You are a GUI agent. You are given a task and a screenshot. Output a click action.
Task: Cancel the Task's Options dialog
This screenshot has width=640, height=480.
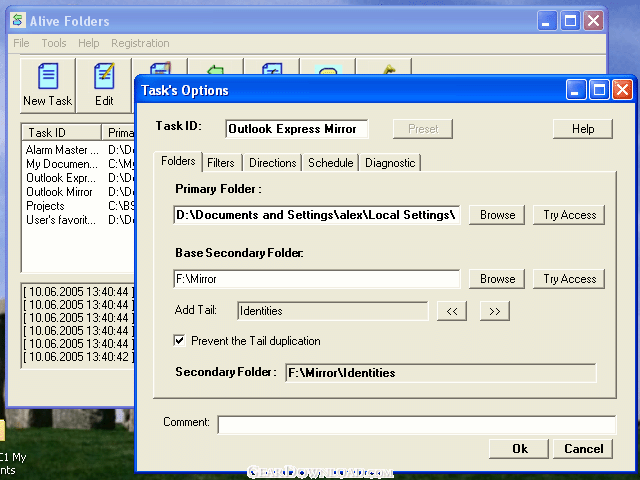coord(583,449)
